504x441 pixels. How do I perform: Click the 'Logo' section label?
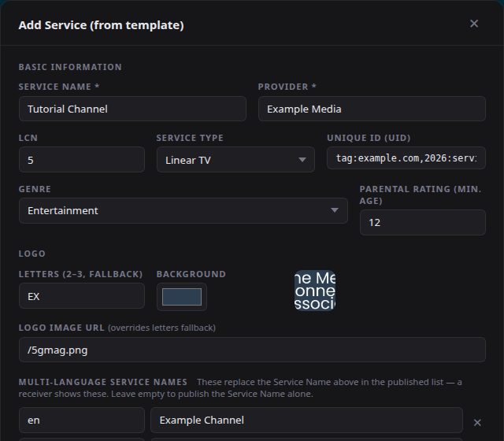[x=31, y=254]
